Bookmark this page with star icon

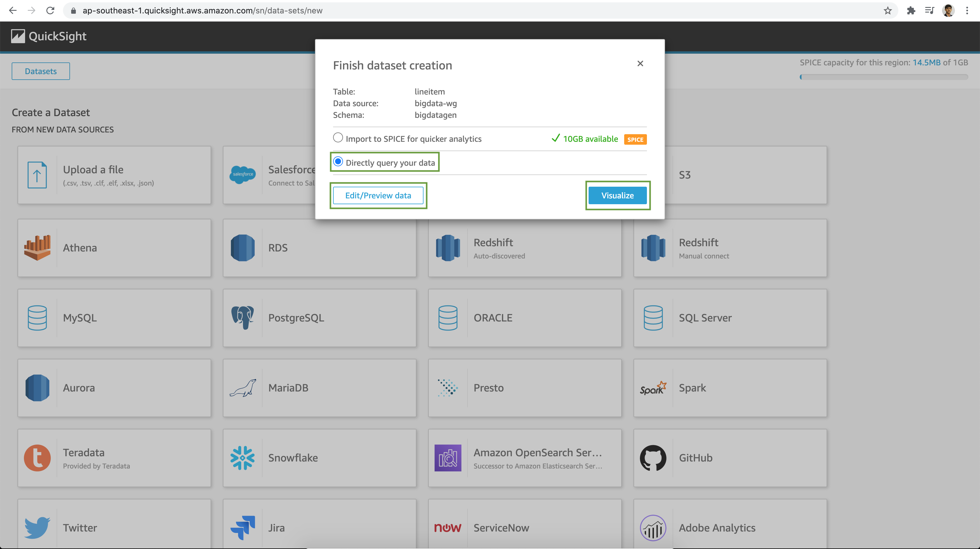(x=888, y=11)
